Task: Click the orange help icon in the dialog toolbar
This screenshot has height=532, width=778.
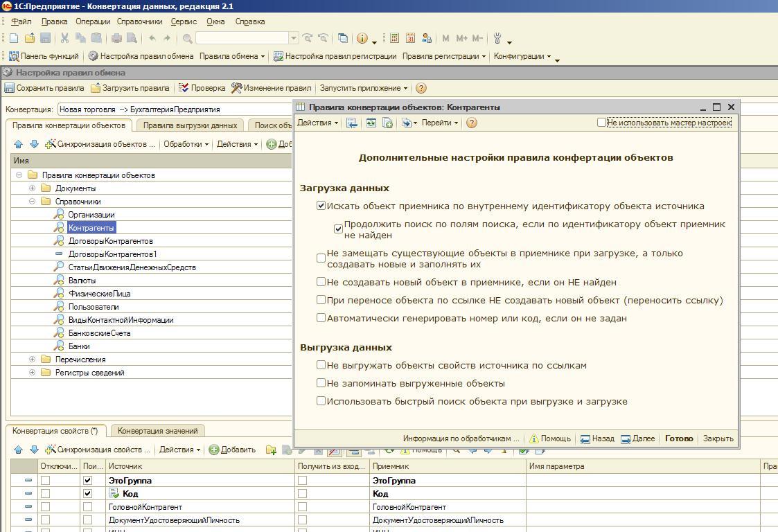Action: coord(472,123)
